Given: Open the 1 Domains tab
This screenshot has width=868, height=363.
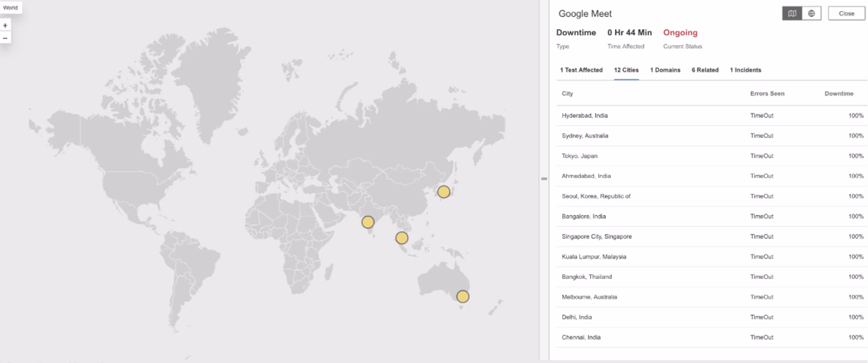Looking at the screenshot, I should coord(665,70).
